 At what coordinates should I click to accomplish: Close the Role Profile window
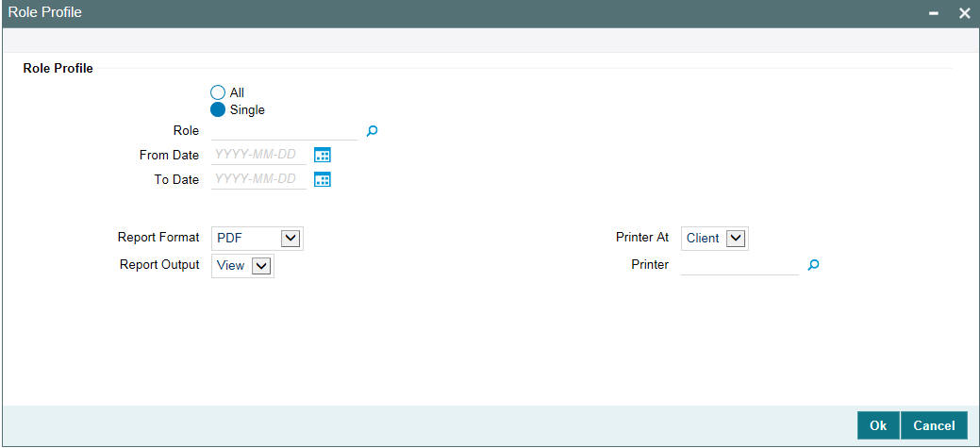pos(964,13)
